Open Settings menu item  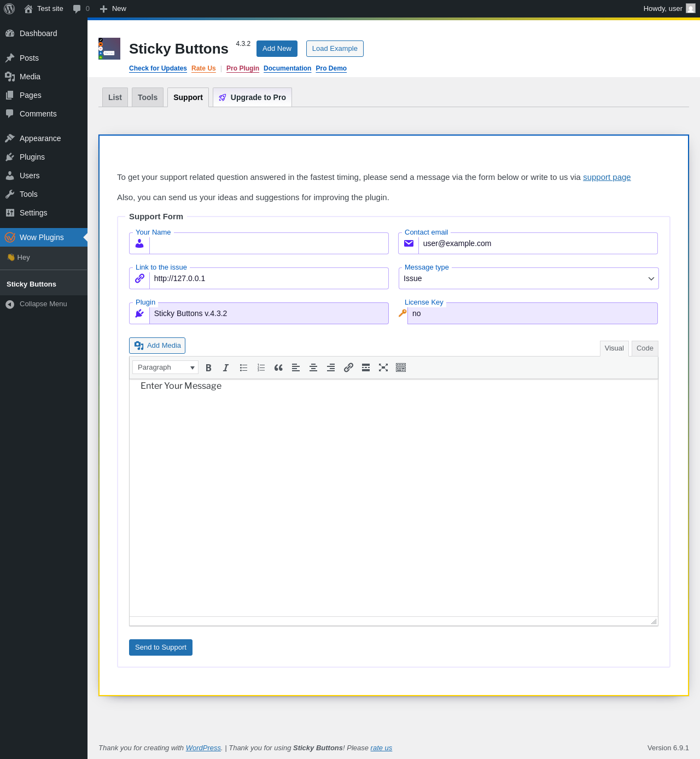[x=44, y=213]
